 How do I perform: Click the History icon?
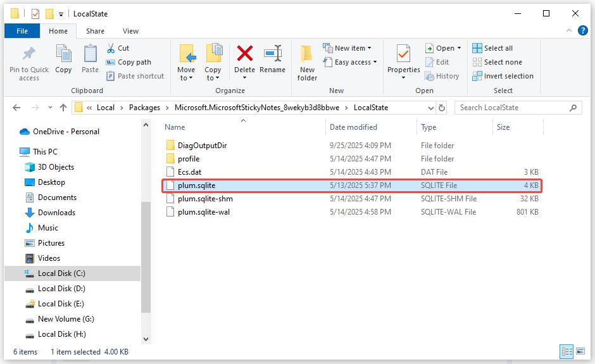[430, 77]
